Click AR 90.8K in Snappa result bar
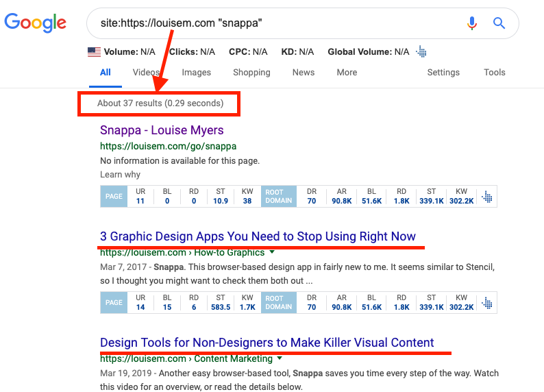The height and width of the screenshot is (392, 544). (342, 201)
